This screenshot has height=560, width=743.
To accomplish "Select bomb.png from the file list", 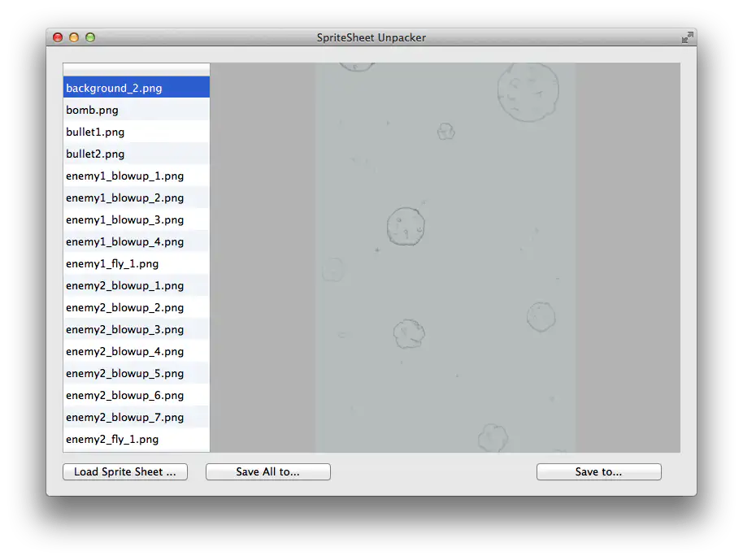I will (x=136, y=110).
